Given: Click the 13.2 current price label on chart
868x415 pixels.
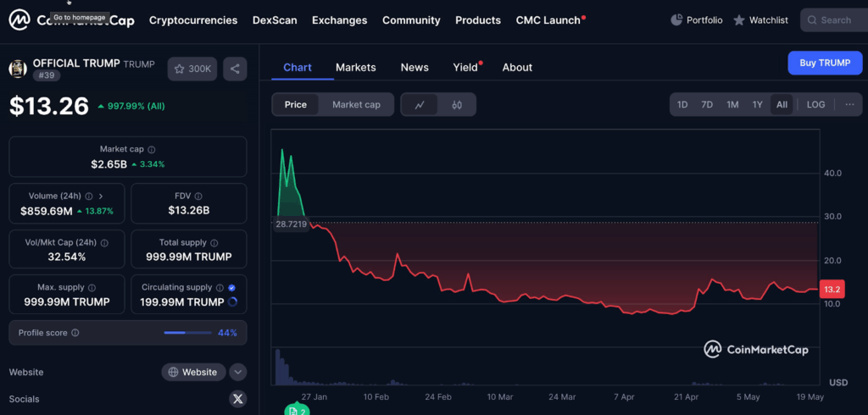Looking at the screenshot, I should 832,290.
